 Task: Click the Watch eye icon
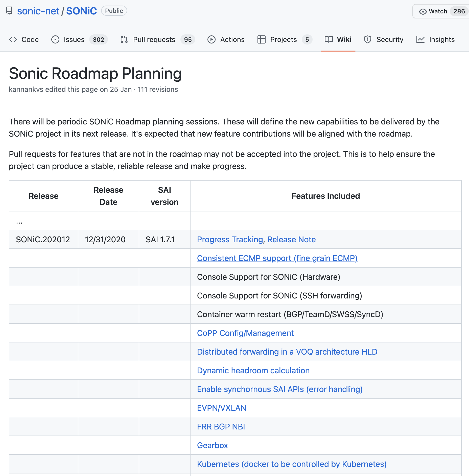coord(423,11)
